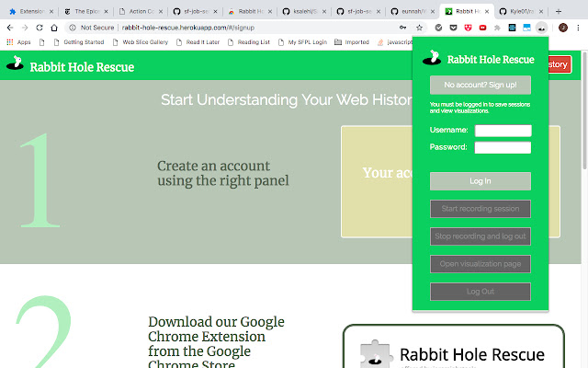
Task: Open the Imported bookmarks folder
Action: coord(352,42)
